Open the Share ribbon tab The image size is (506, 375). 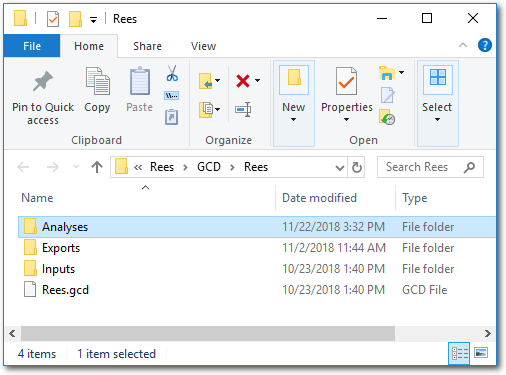pyautogui.click(x=147, y=46)
